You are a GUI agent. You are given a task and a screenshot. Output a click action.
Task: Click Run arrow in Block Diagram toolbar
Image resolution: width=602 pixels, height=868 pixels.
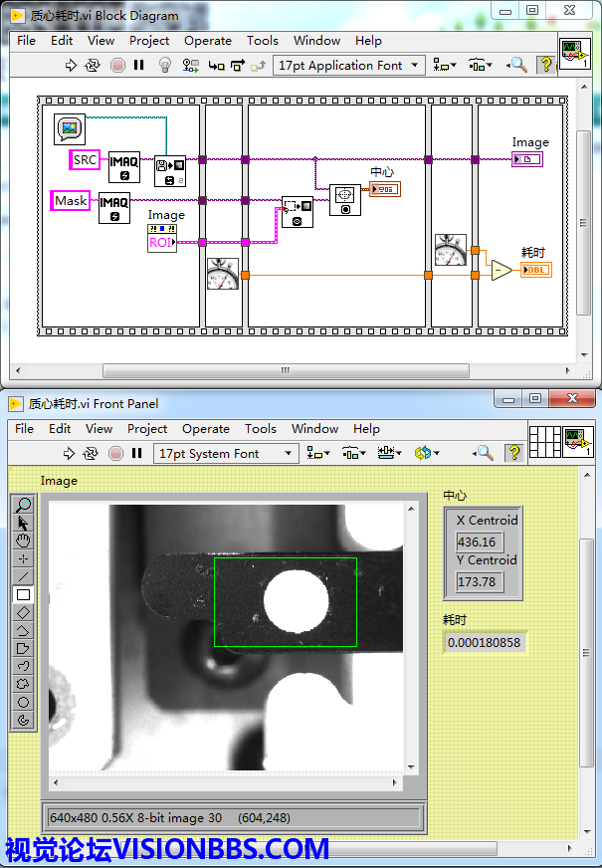tap(71, 66)
